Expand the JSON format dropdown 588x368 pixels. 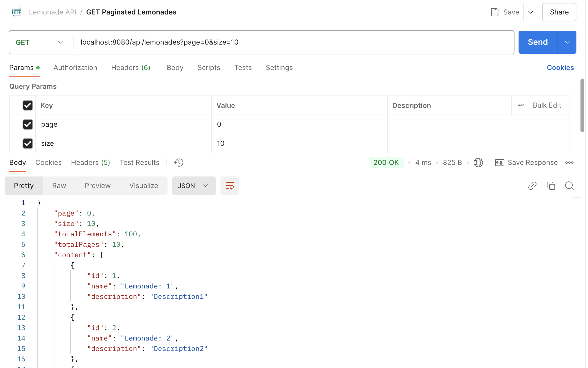click(x=194, y=186)
